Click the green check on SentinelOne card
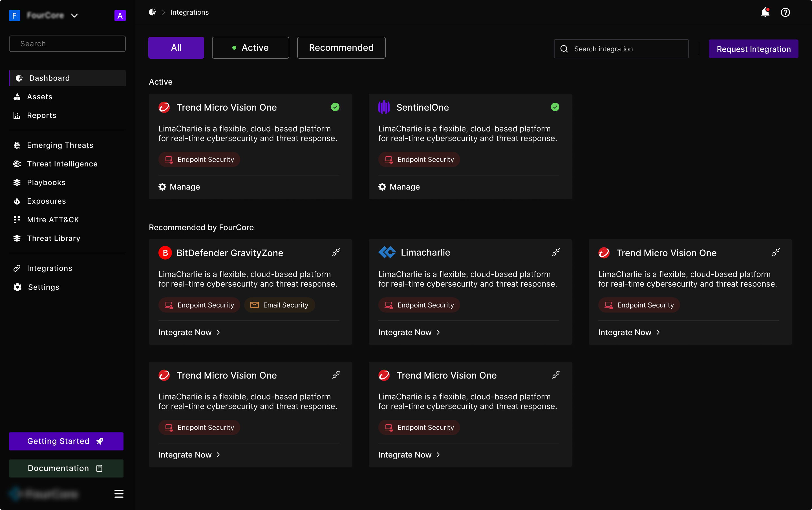Image resolution: width=812 pixels, height=510 pixels. point(555,107)
